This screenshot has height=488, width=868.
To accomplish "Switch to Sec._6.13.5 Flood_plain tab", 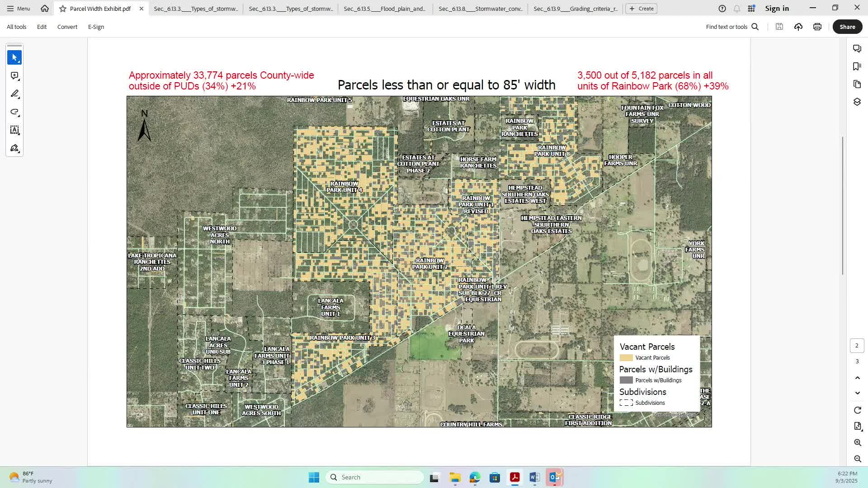I will pos(385,9).
